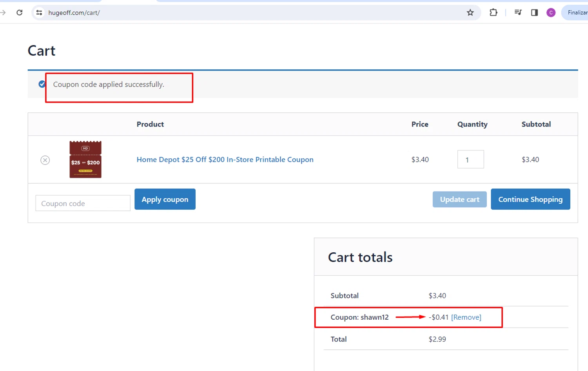Click the Finalizar update button
This screenshot has height=371, width=588.
point(575,13)
